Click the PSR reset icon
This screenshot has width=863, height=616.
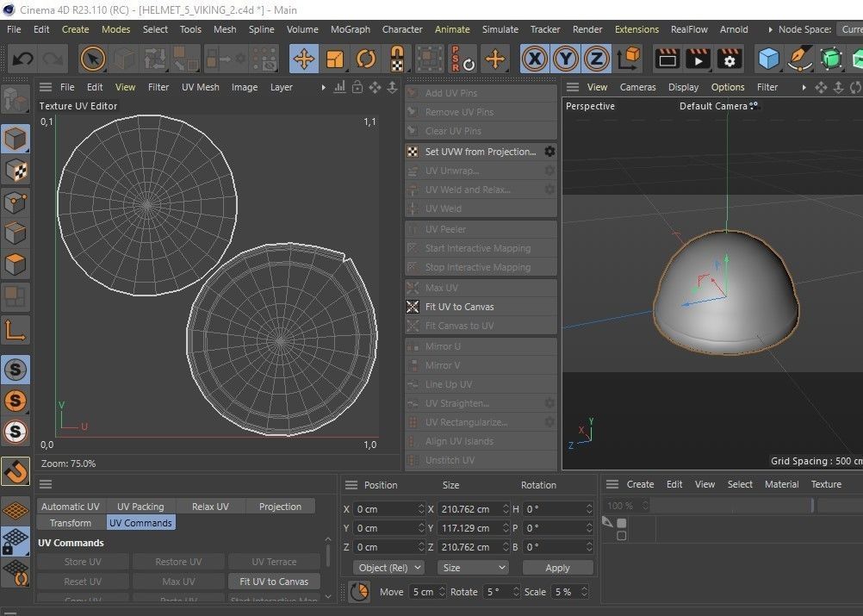[463, 59]
